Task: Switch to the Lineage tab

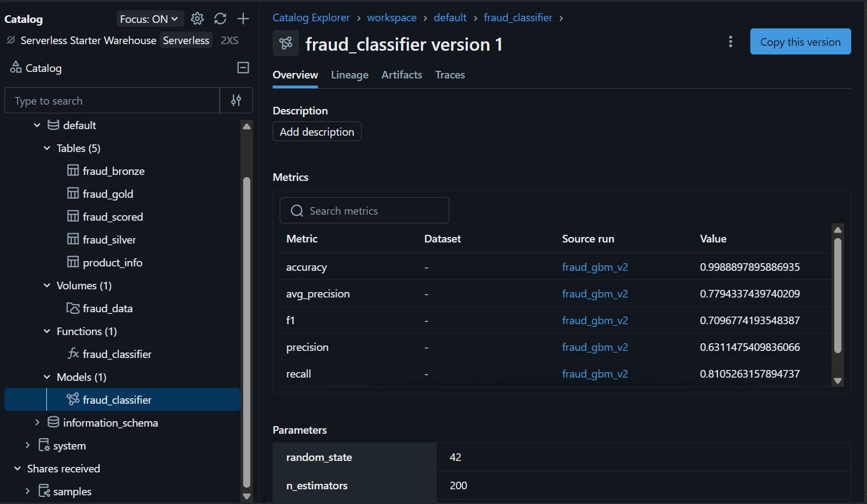Action: [350, 75]
